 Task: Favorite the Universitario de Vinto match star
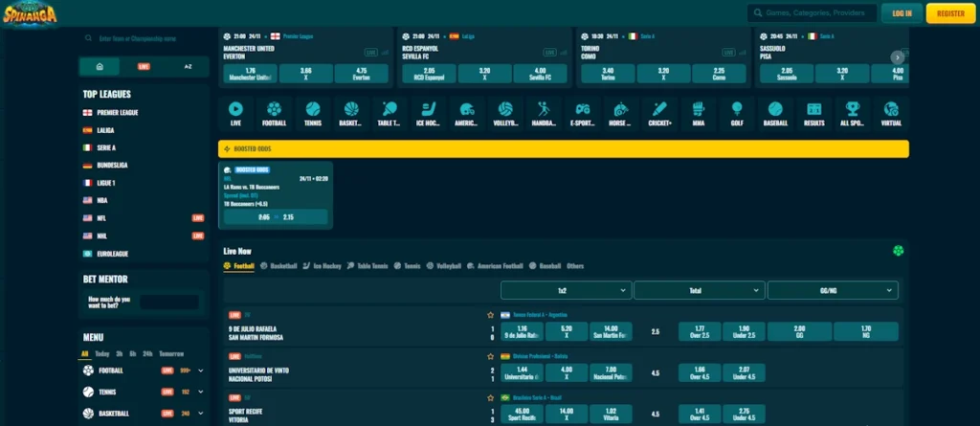tap(491, 356)
